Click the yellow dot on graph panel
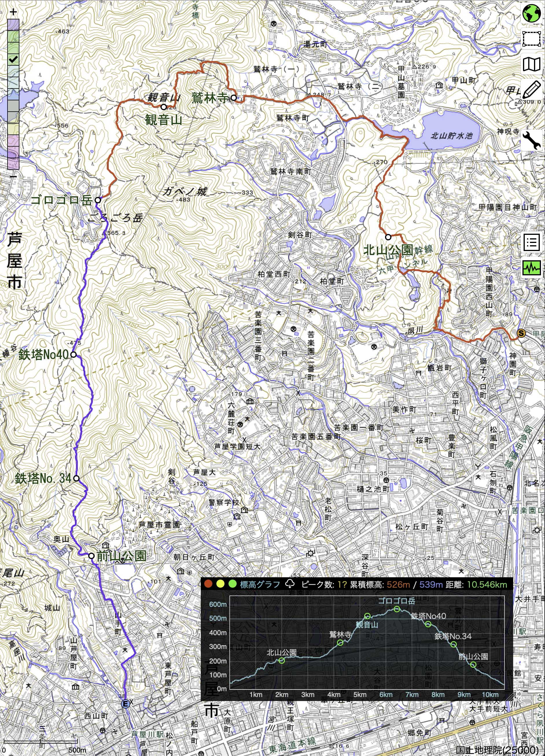Viewport: 545px width, 756px height. (x=220, y=584)
